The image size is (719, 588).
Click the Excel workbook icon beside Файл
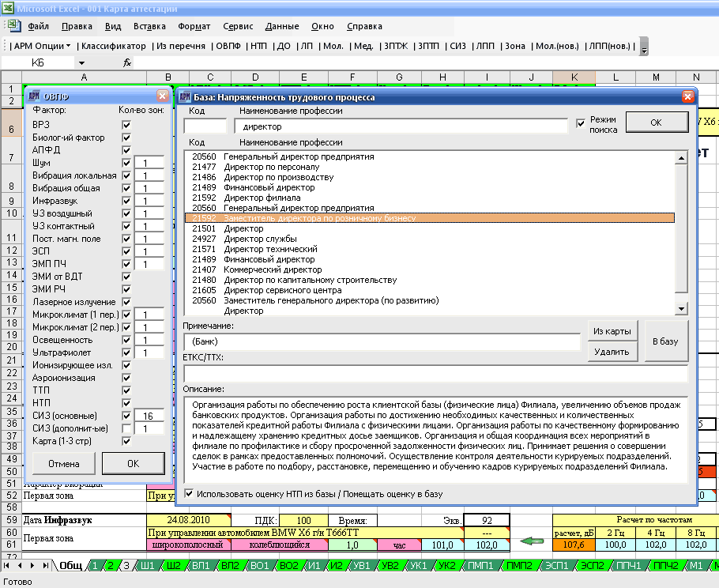[13, 26]
